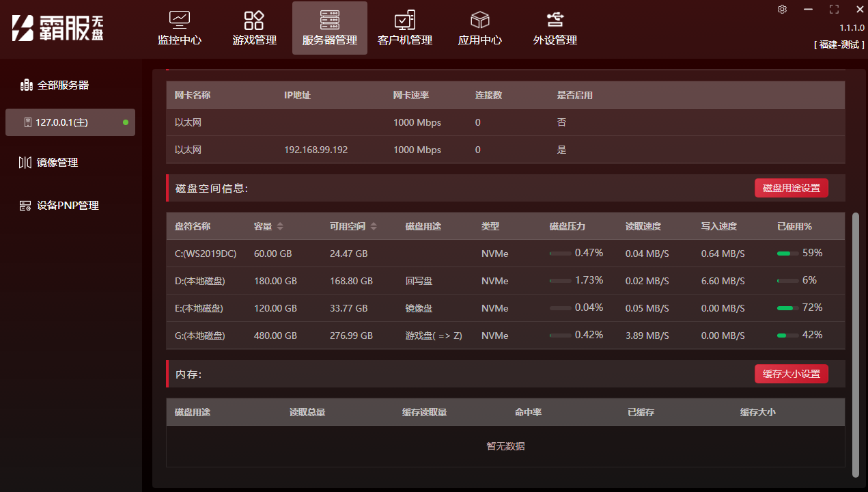Click 缓存大小 column header
868x492 pixels.
(x=758, y=412)
